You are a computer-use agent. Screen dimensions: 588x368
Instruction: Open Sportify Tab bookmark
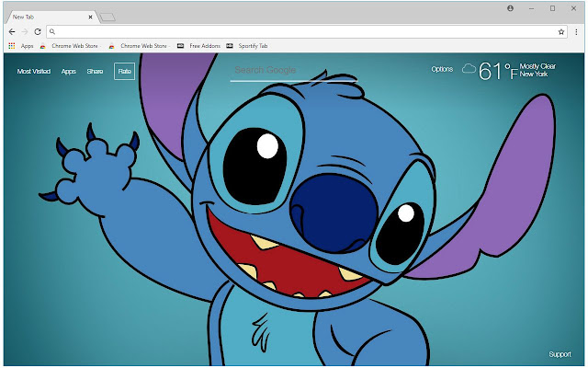[x=247, y=46]
